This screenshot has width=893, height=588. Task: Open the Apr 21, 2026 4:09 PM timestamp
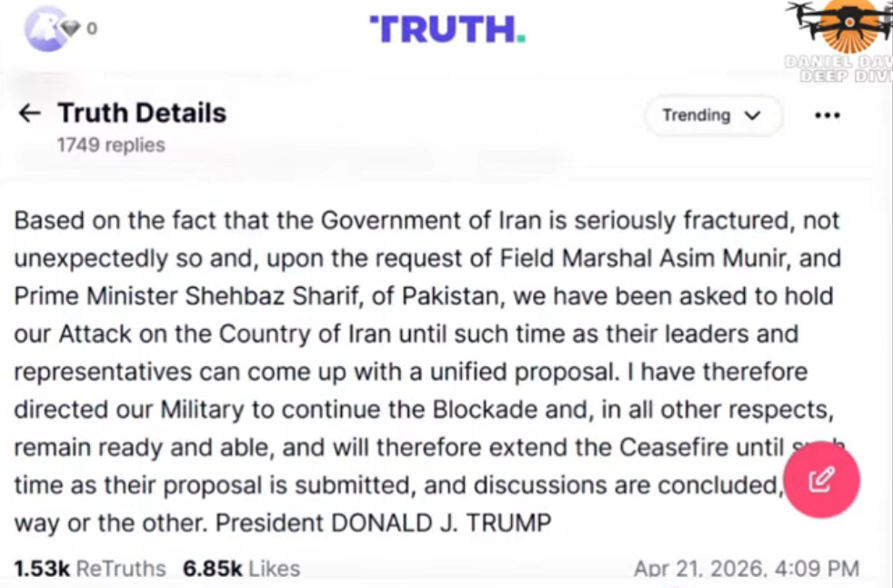[x=746, y=568]
